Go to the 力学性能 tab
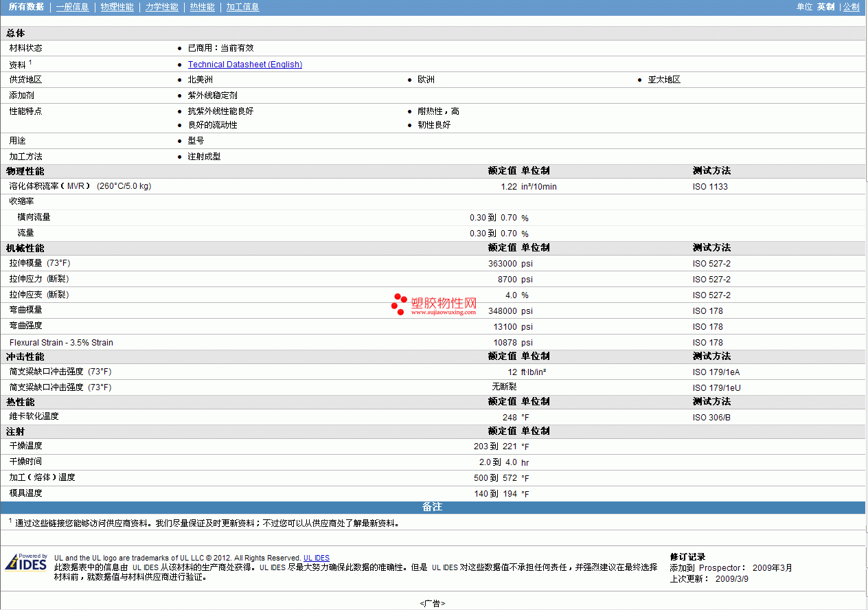Screen dimensions: 868x610 (161, 7)
